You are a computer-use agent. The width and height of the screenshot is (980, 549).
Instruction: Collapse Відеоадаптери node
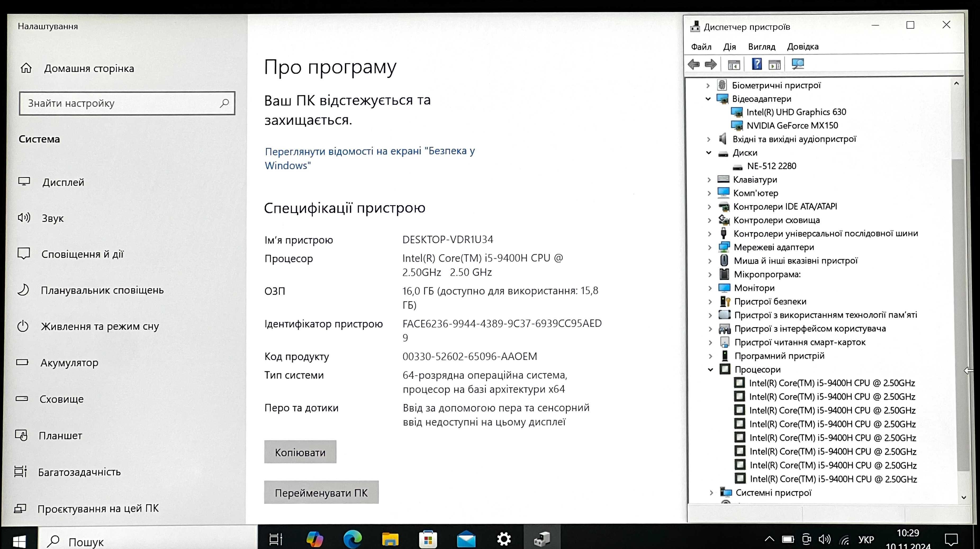pyautogui.click(x=708, y=99)
